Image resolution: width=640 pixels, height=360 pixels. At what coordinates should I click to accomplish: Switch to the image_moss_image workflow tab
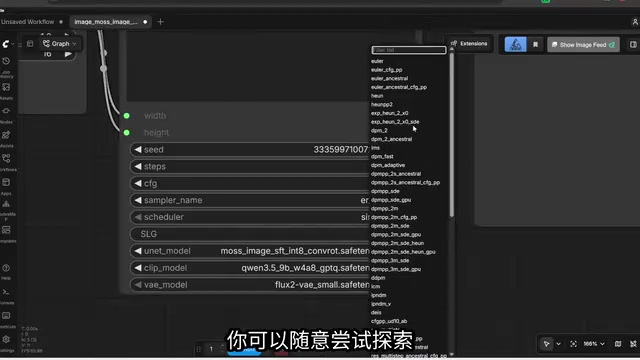(x=110, y=22)
